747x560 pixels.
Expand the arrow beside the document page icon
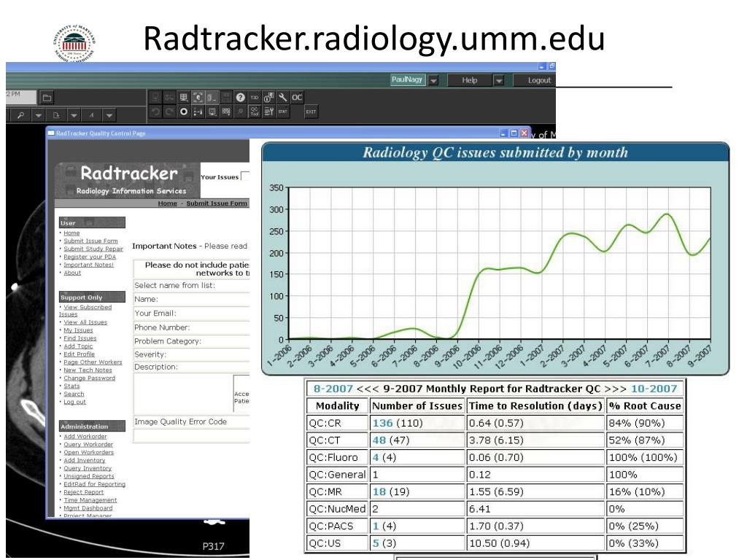[x=74, y=115]
